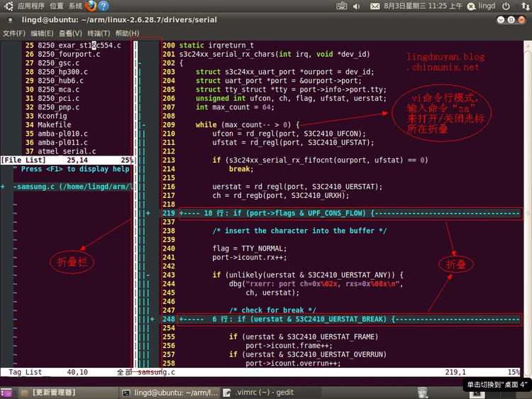
Task: Click line 214 break; statement
Action: point(241,169)
